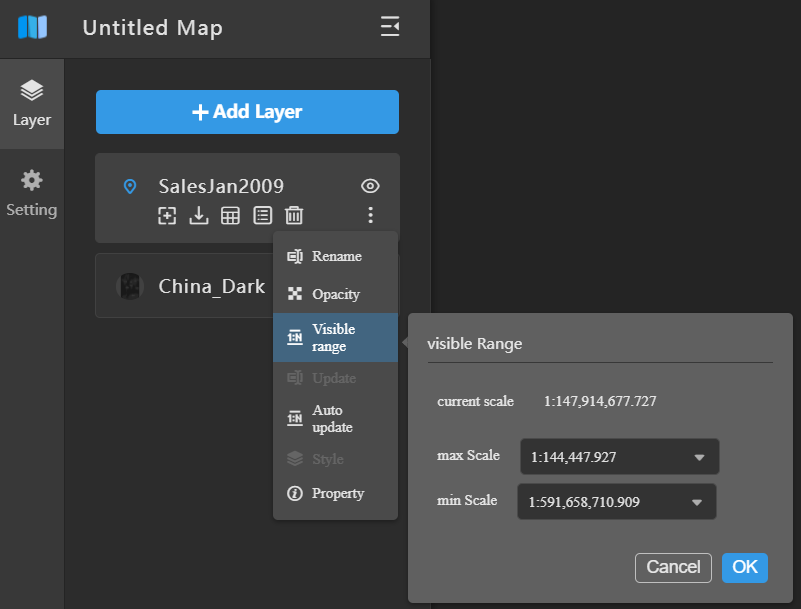
Task: Confirm the visible range with OK
Action: pos(745,568)
